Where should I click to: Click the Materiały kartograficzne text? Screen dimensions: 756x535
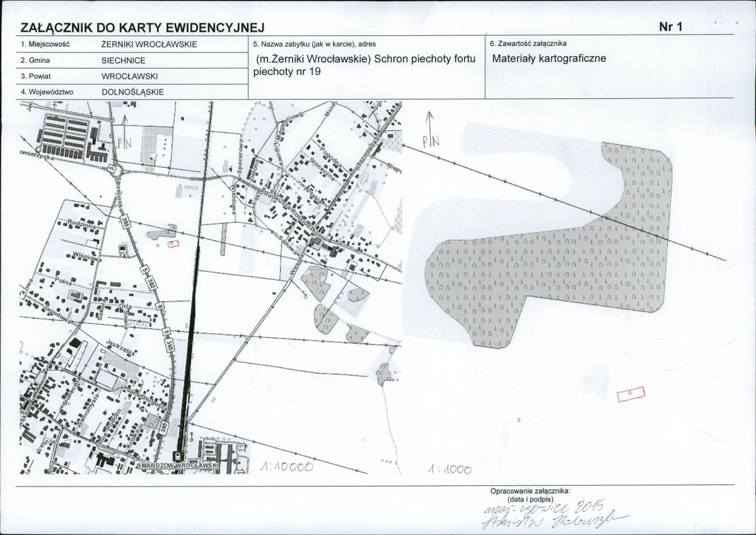[549, 59]
